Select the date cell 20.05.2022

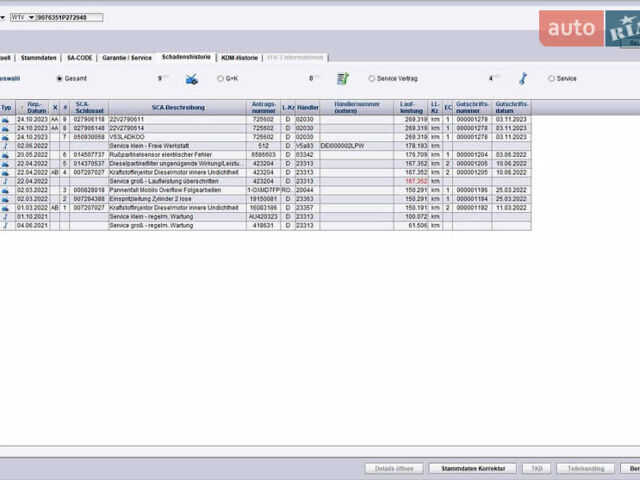tap(32, 155)
